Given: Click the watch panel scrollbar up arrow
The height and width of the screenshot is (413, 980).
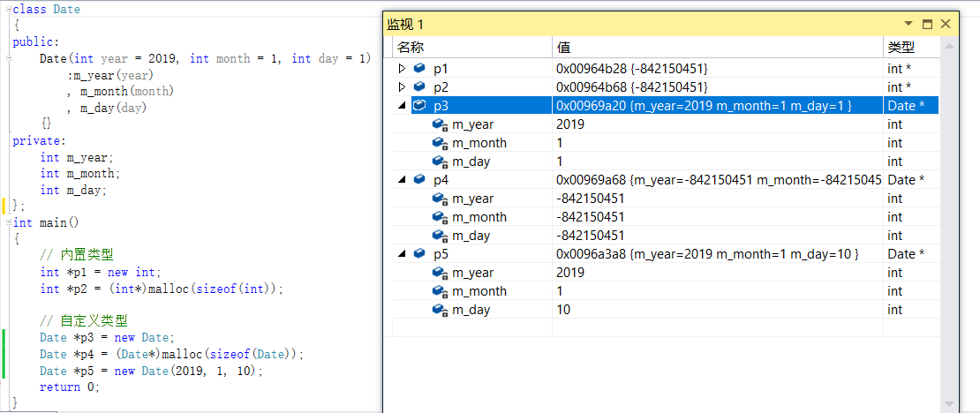Looking at the screenshot, I should click(949, 46).
